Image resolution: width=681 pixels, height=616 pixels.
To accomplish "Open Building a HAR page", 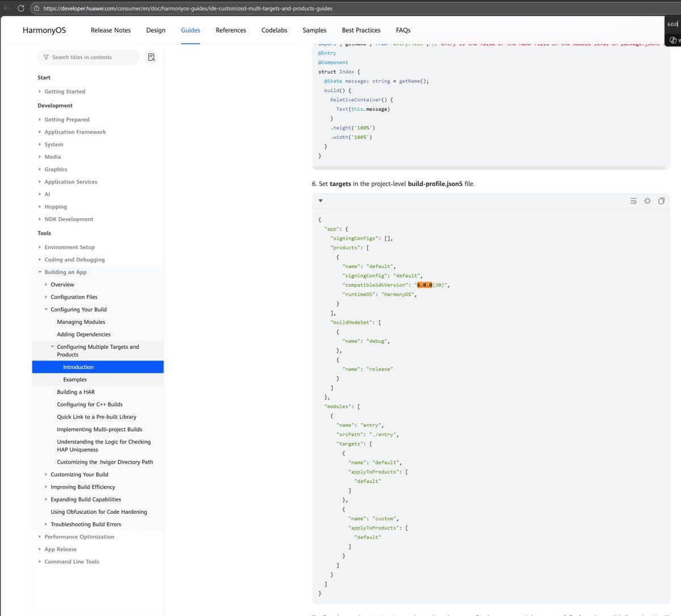I will point(75,392).
